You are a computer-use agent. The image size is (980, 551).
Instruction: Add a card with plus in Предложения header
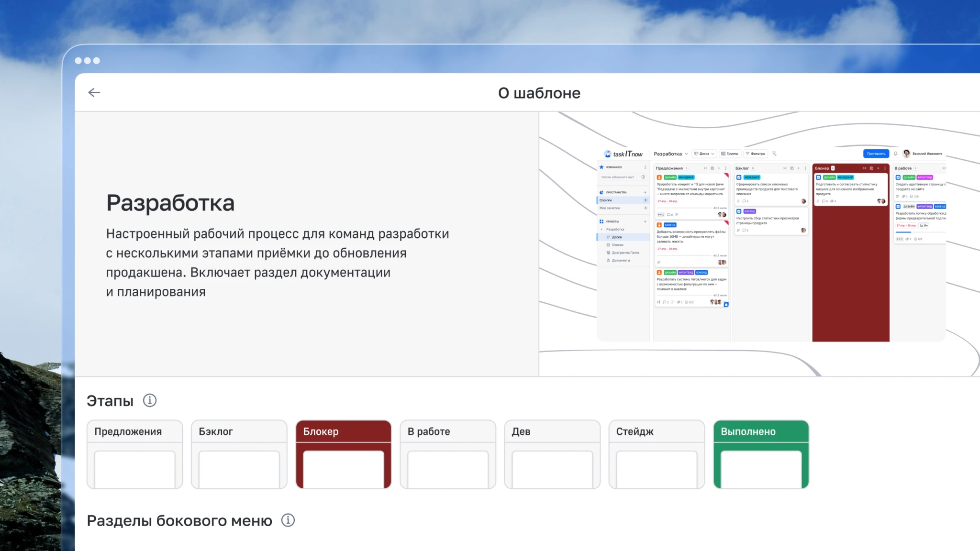tap(719, 168)
